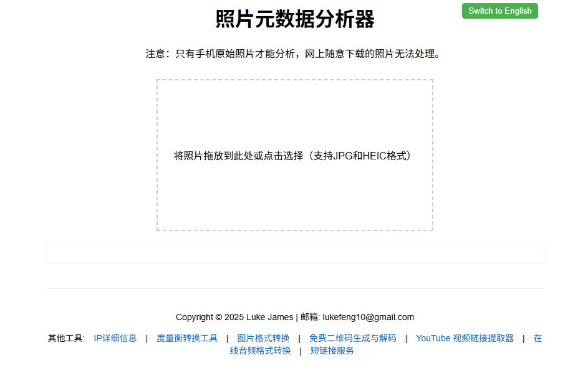588x378 pixels.
Task: Open the 度量衡转换工具 link
Action: click(x=186, y=338)
